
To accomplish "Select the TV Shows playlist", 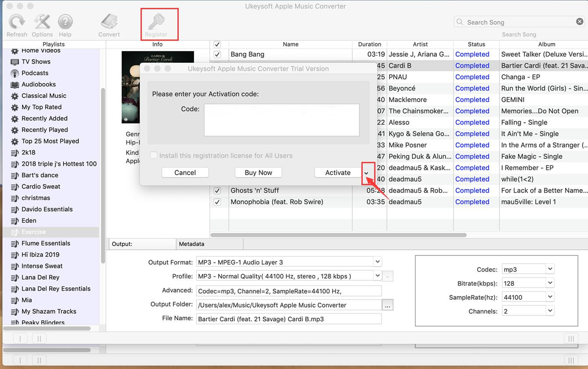I will point(36,61).
